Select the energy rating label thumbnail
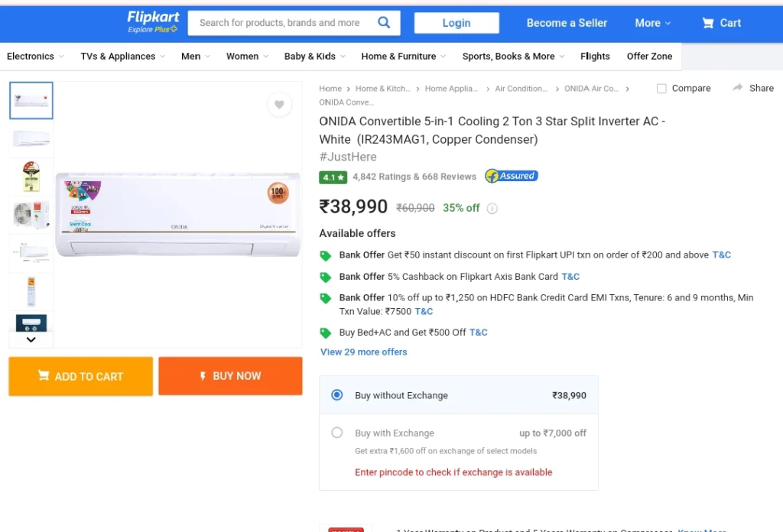Viewport: 783px width, 532px height. click(x=31, y=176)
